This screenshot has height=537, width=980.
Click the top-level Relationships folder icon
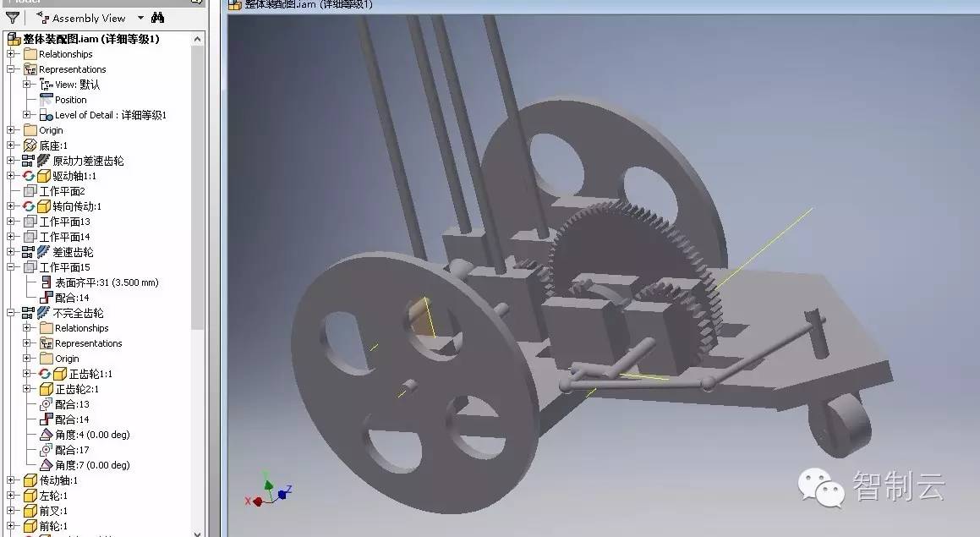(x=30, y=54)
